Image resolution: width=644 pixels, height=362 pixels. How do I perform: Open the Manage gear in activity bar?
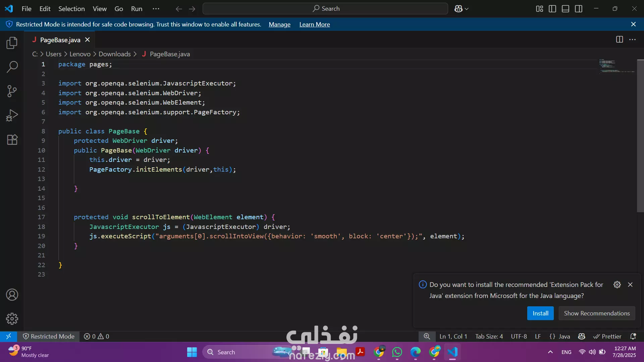(x=12, y=319)
